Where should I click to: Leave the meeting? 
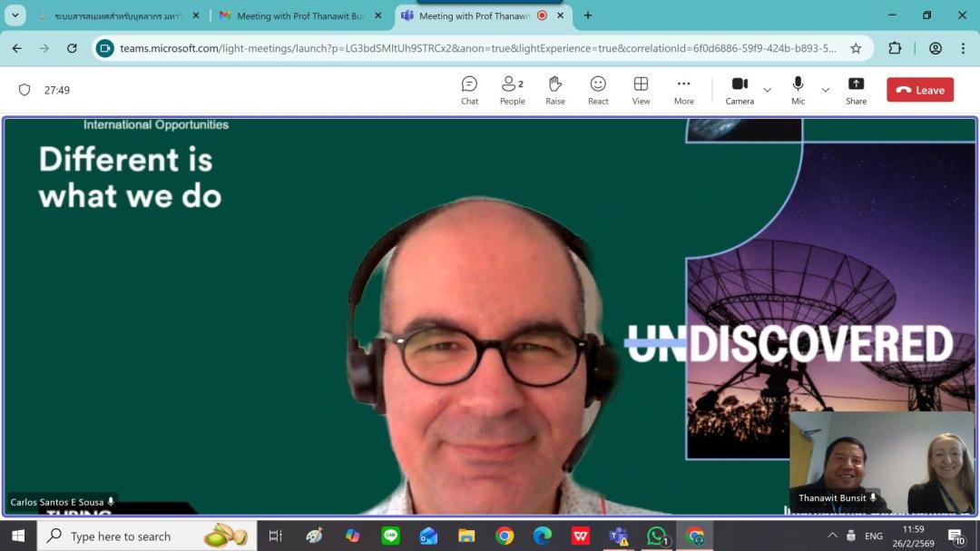(919, 90)
